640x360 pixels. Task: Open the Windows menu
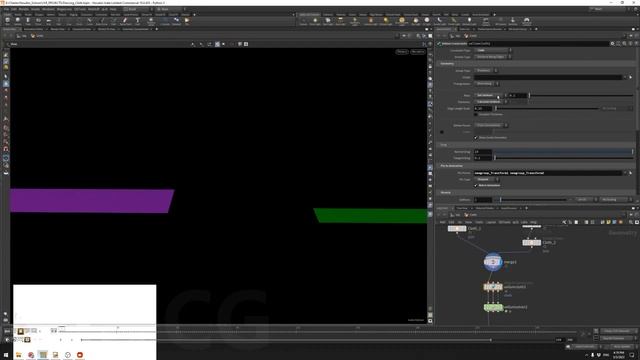pos(48,9)
